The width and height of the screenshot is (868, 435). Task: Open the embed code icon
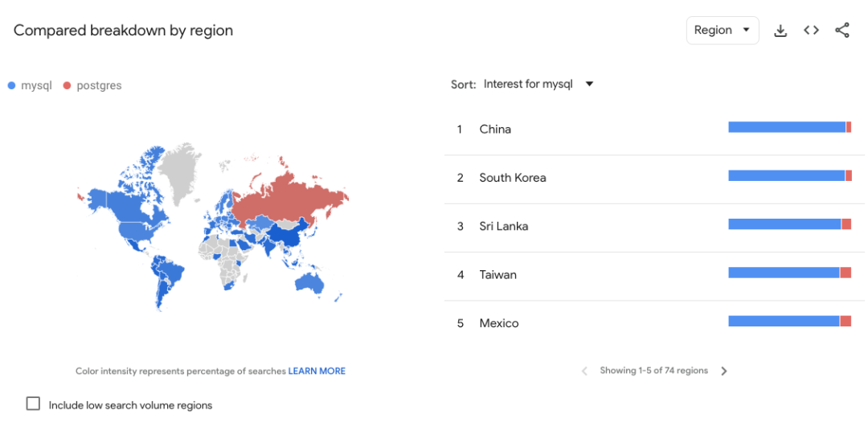tap(811, 31)
